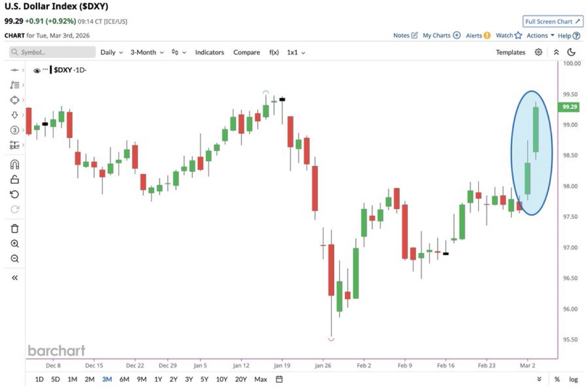Screen dimensions: 588x391
Task: Click the undo arrow icon
Action: (14, 194)
